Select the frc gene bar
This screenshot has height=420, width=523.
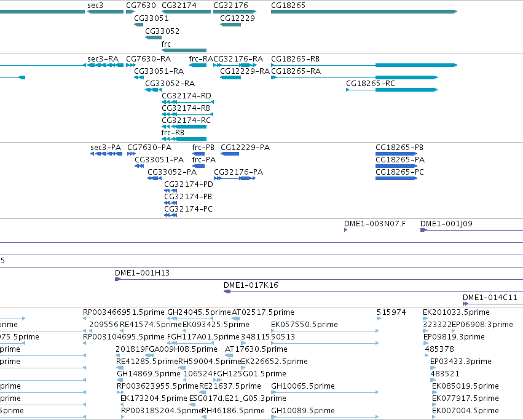[184, 50]
